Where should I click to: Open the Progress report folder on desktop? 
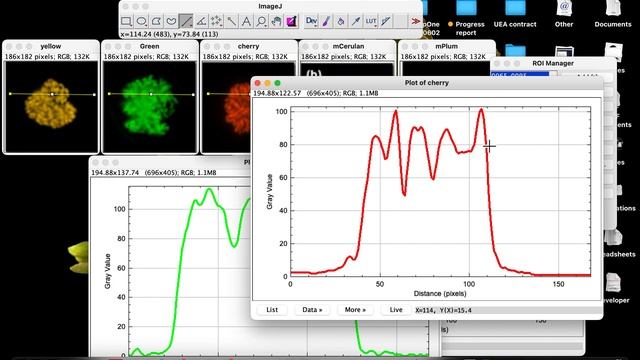466,18
